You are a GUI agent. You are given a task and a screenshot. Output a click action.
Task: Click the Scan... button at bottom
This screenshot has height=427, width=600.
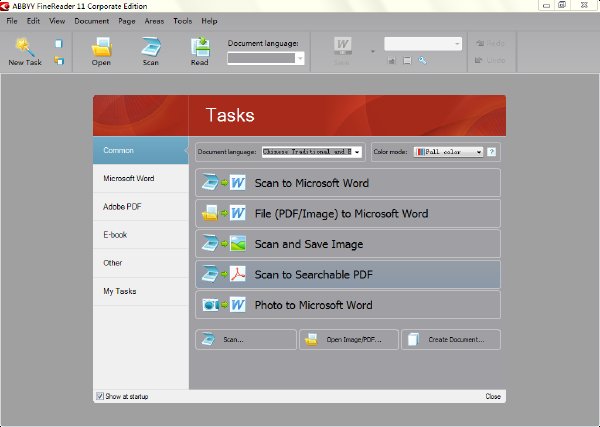[246, 339]
